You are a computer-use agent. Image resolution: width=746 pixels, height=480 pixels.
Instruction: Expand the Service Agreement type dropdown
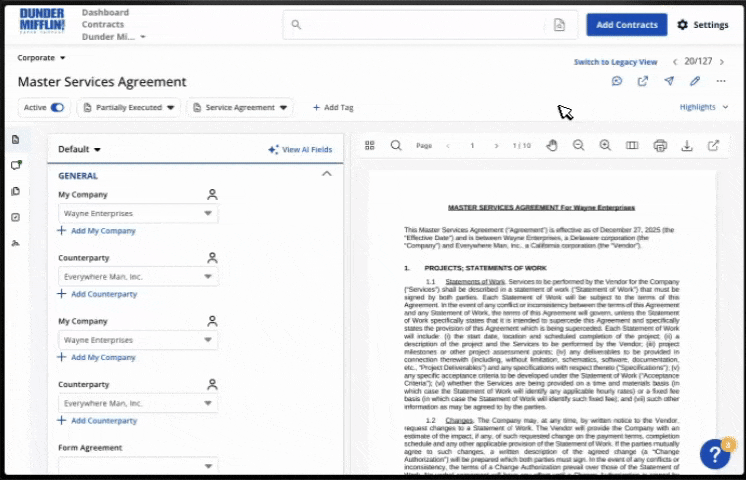pyautogui.click(x=240, y=107)
